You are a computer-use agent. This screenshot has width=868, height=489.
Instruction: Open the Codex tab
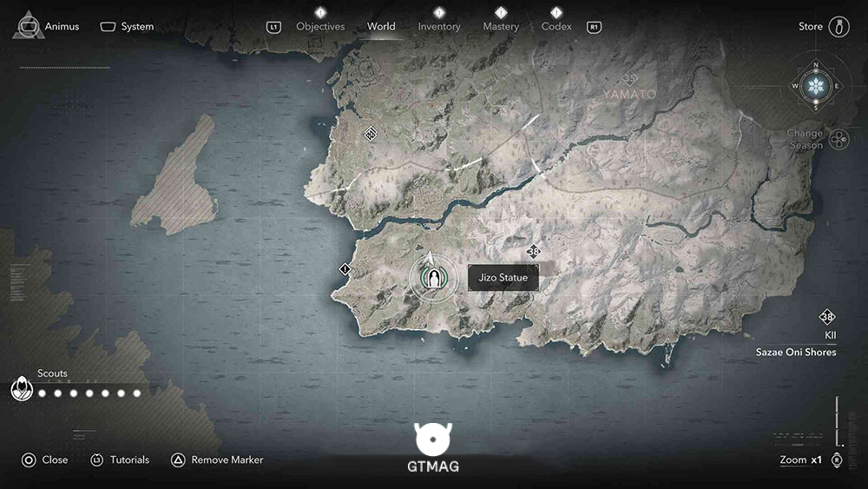[556, 26]
